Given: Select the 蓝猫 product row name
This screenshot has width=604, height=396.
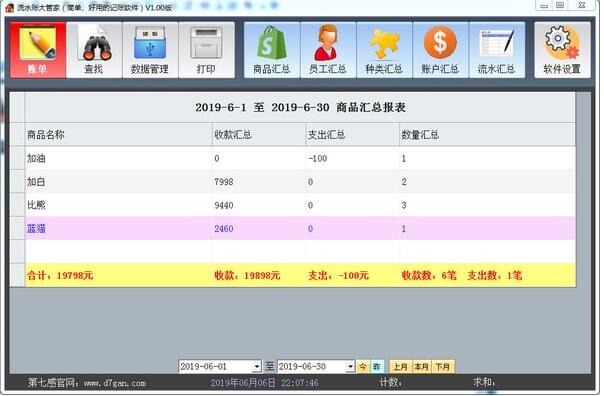Looking at the screenshot, I should [36, 228].
